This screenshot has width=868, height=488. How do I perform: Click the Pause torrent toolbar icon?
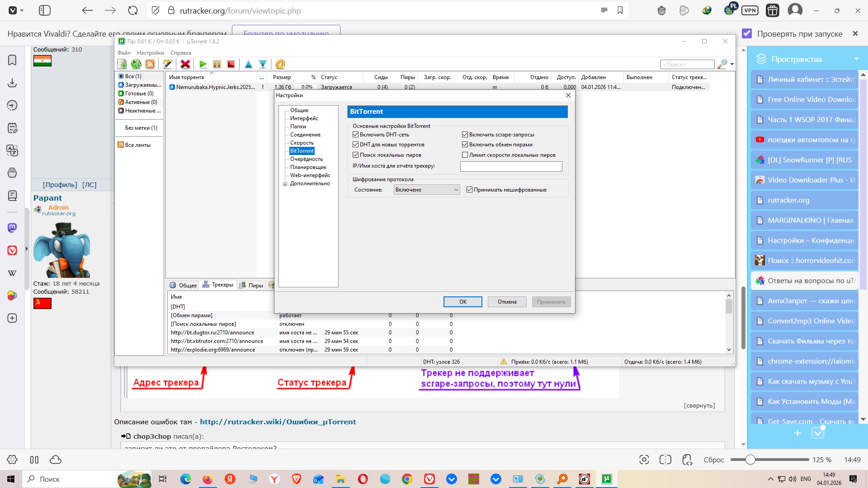(217, 64)
